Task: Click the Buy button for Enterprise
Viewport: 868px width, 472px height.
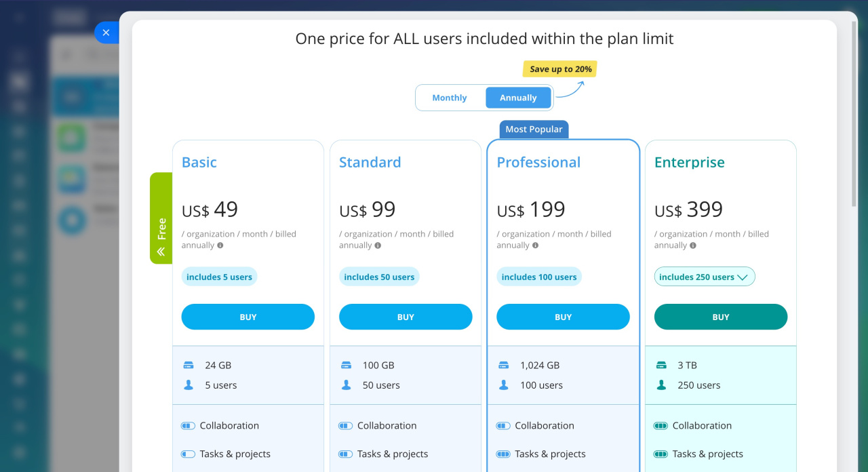Action: pos(721,317)
